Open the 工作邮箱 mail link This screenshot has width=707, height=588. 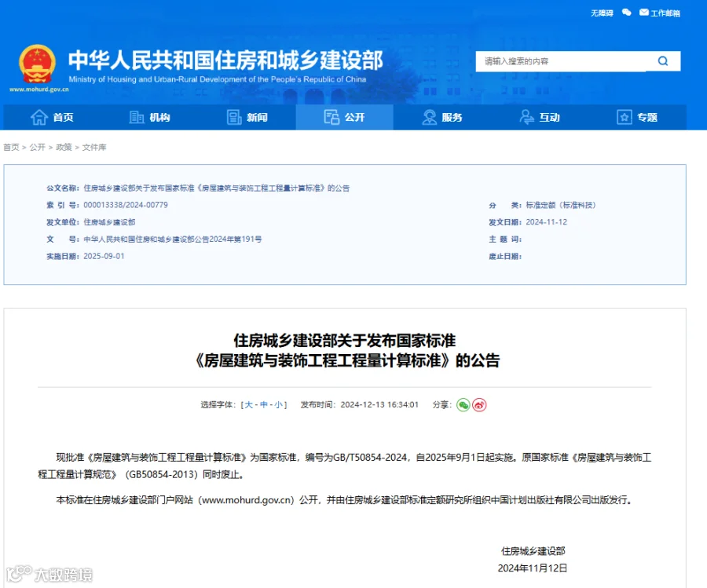[x=660, y=13]
